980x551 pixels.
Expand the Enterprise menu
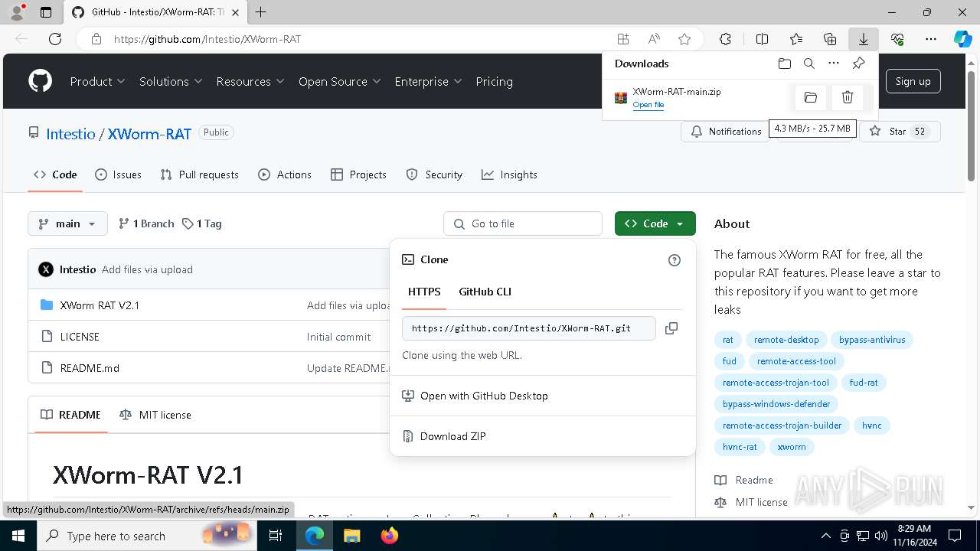[428, 81]
